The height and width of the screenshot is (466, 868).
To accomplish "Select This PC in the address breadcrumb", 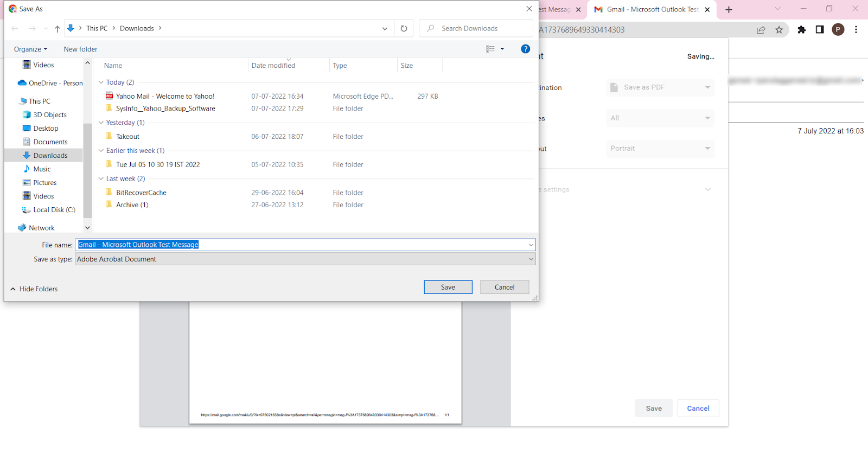I will 97,29.
